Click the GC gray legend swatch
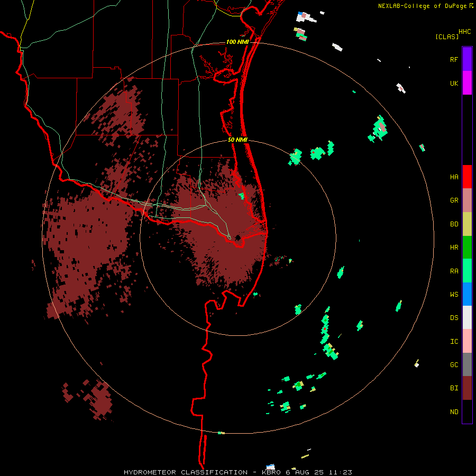 pos(467,364)
